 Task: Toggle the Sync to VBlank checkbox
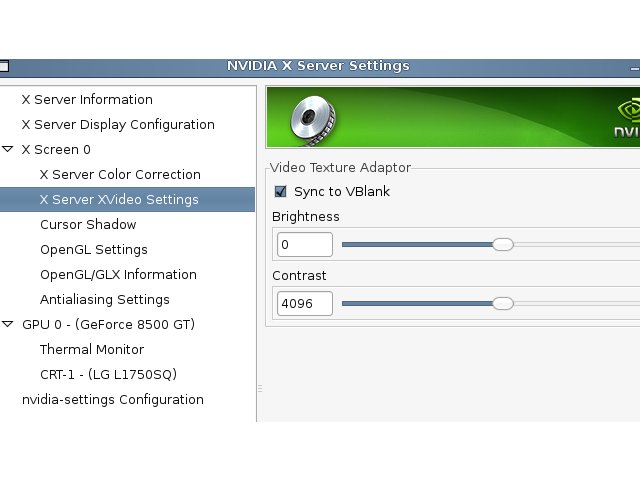click(x=280, y=191)
